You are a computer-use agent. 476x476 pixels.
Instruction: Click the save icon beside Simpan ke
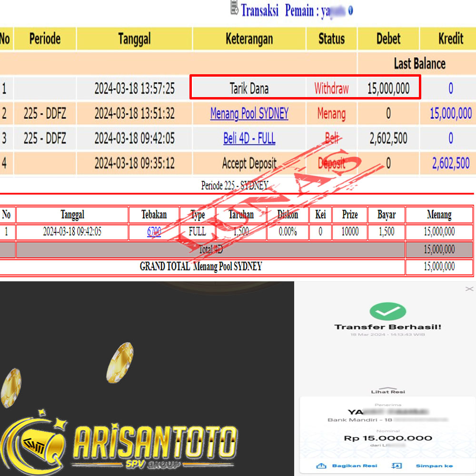tap(397, 466)
